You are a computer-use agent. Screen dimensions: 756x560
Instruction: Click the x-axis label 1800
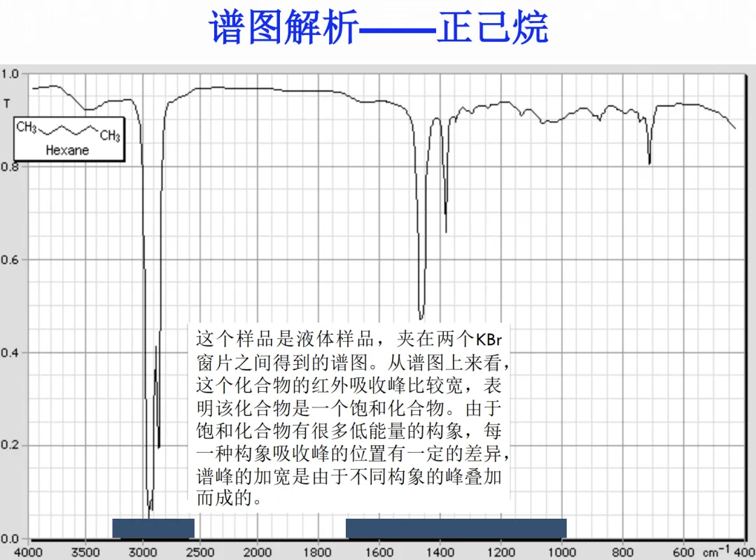pos(317,552)
